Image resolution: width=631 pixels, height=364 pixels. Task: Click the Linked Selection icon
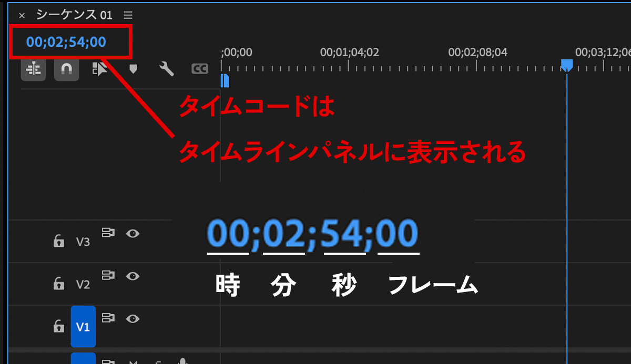[99, 69]
